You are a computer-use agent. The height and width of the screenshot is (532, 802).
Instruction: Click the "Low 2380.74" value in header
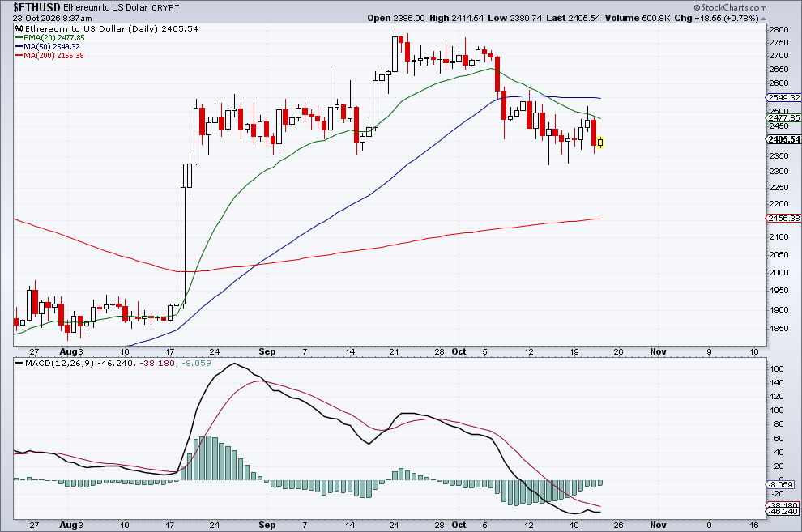[x=514, y=18]
